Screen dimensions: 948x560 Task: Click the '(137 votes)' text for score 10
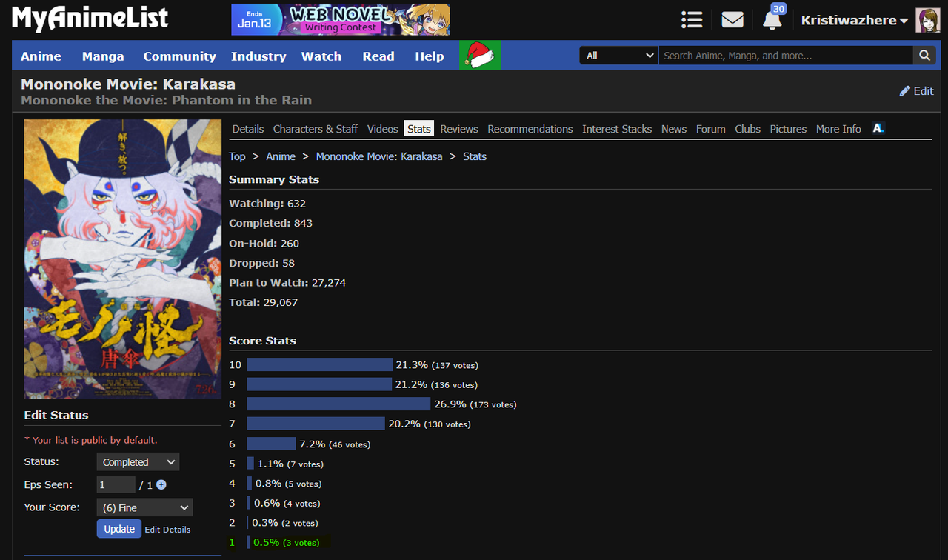point(455,366)
